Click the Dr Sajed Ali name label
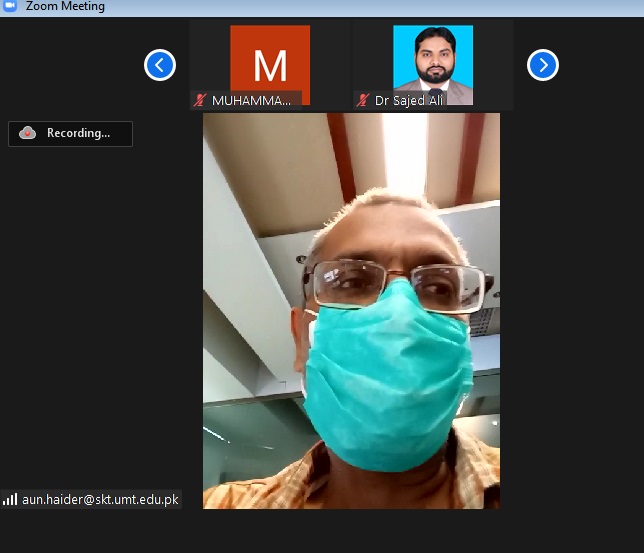 pos(410,100)
